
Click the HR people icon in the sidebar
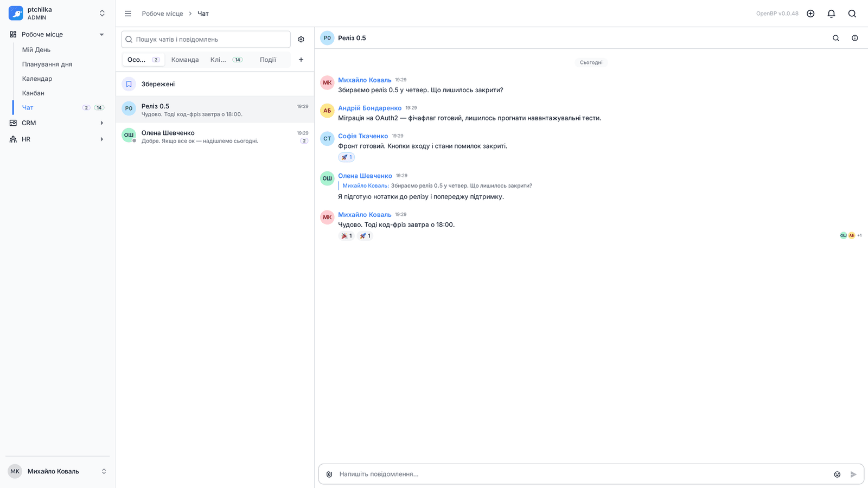click(13, 139)
